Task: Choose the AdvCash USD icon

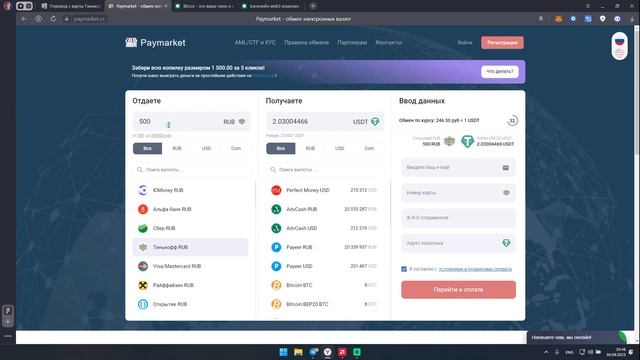Action: (276, 228)
